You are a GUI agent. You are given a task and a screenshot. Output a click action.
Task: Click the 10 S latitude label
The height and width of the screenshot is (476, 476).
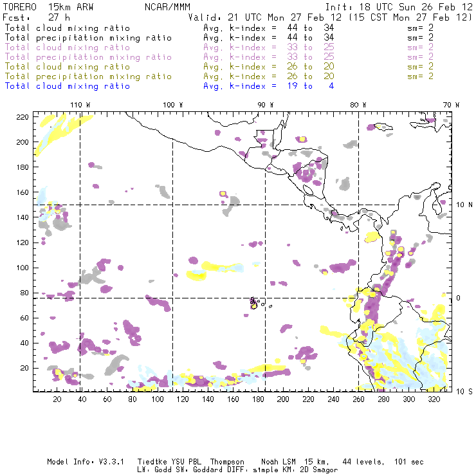pyautogui.click(x=462, y=391)
